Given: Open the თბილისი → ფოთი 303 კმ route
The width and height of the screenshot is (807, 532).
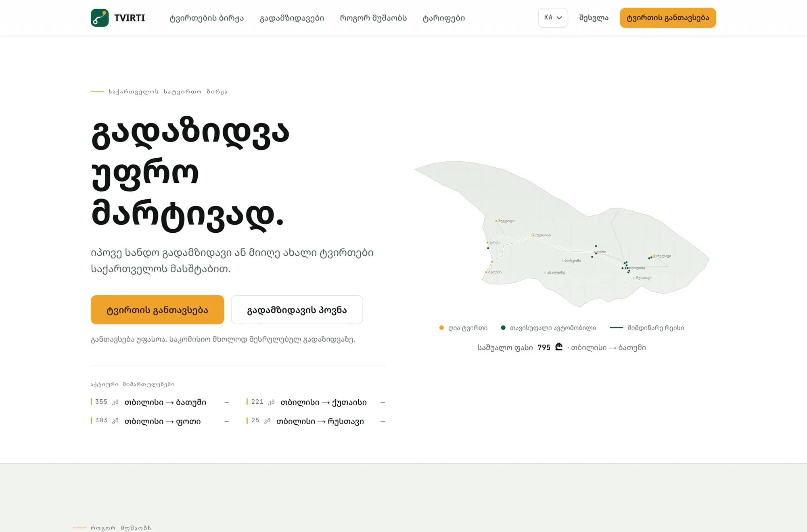Looking at the screenshot, I should 160,421.
